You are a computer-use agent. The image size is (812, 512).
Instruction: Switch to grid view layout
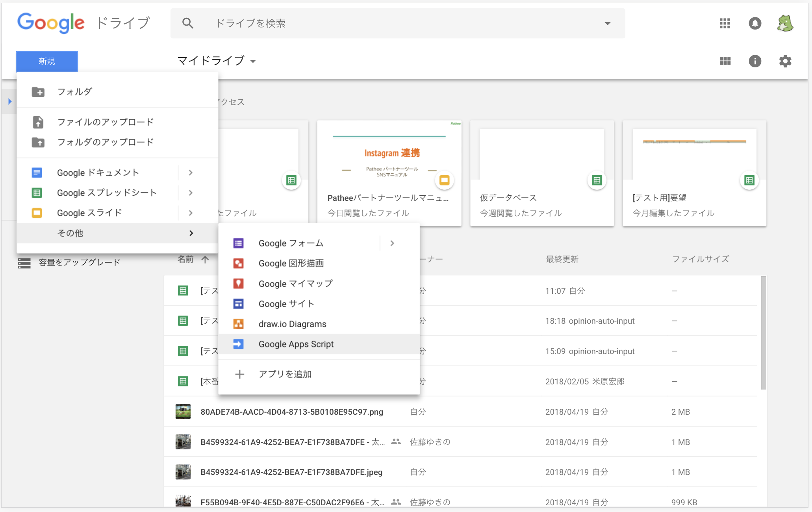[725, 61]
